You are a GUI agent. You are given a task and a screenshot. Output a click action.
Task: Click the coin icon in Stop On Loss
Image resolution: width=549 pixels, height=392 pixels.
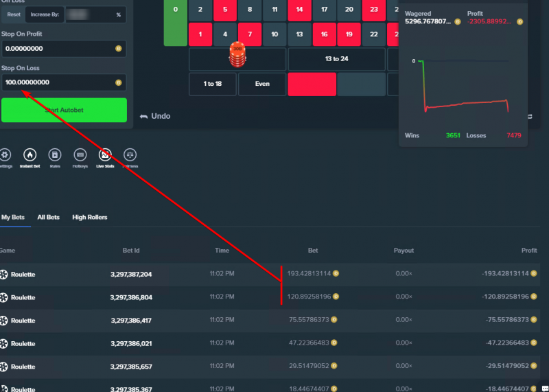[118, 82]
